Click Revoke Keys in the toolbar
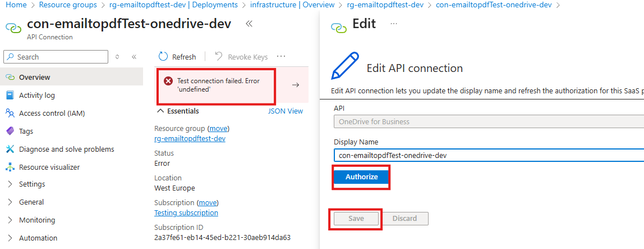The height and width of the screenshot is (249, 644). (247, 57)
